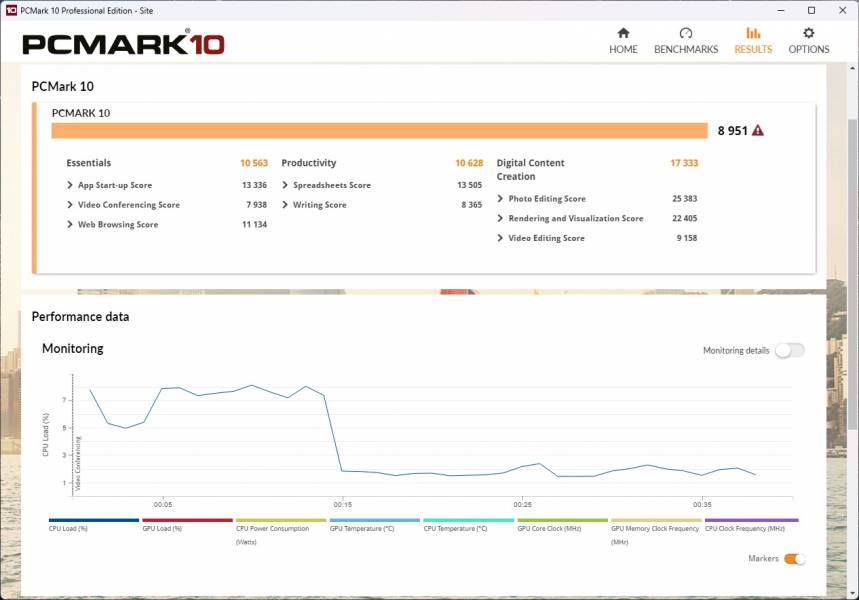The image size is (859, 600).
Task: Click the orange PCMark 10 score bar
Action: (380, 130)
